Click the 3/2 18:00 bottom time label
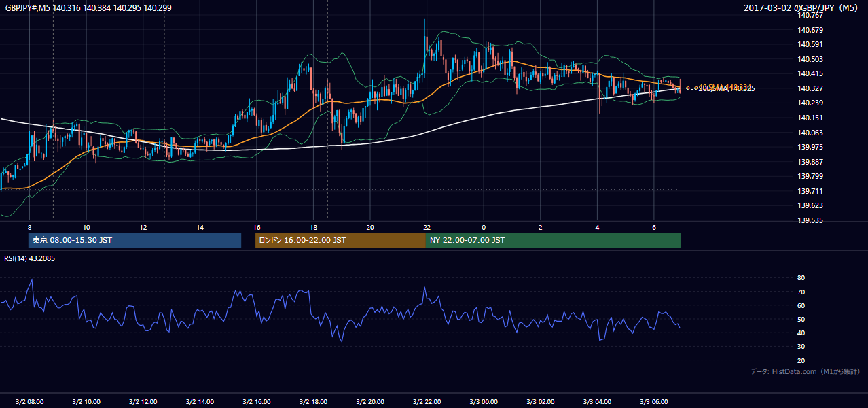 tap(313, 402)
